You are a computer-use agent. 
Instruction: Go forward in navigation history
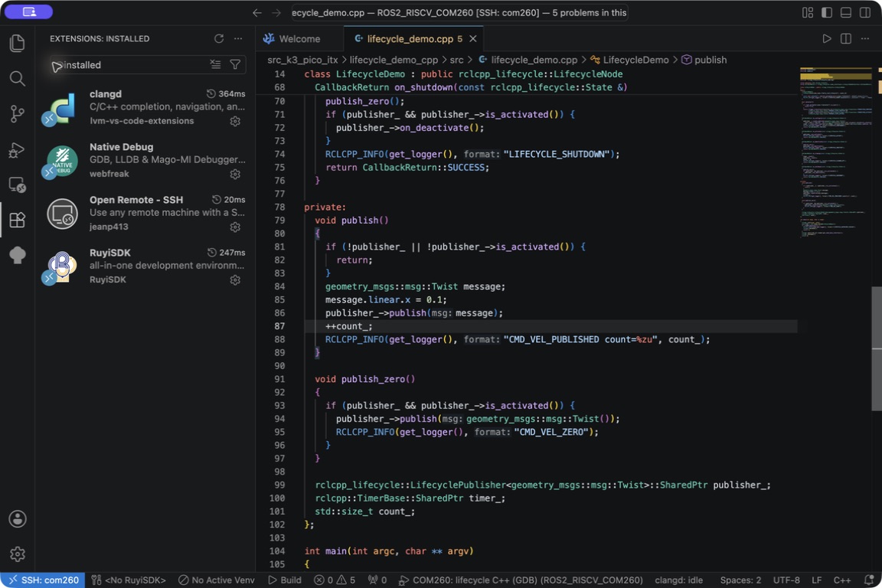tap(276, 12)
